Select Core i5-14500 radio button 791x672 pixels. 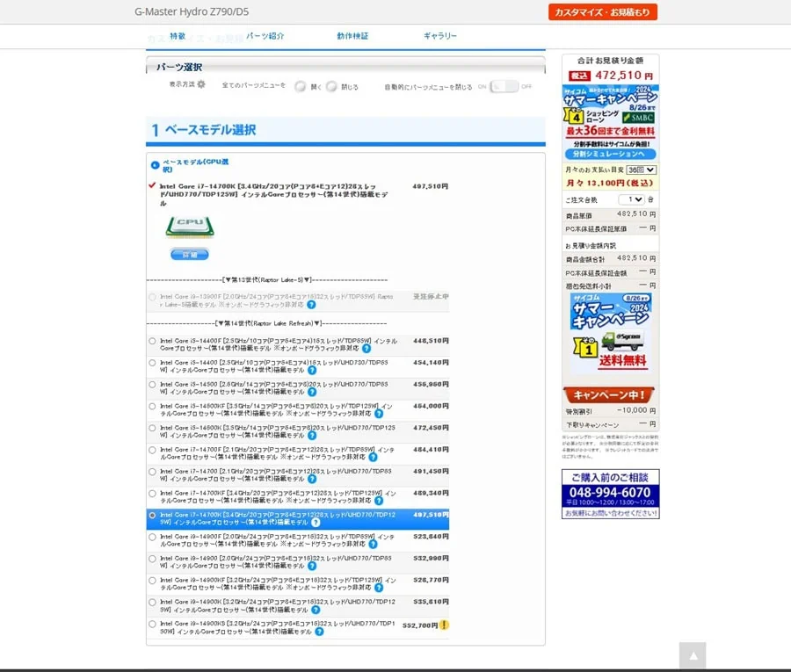point(152,384)
